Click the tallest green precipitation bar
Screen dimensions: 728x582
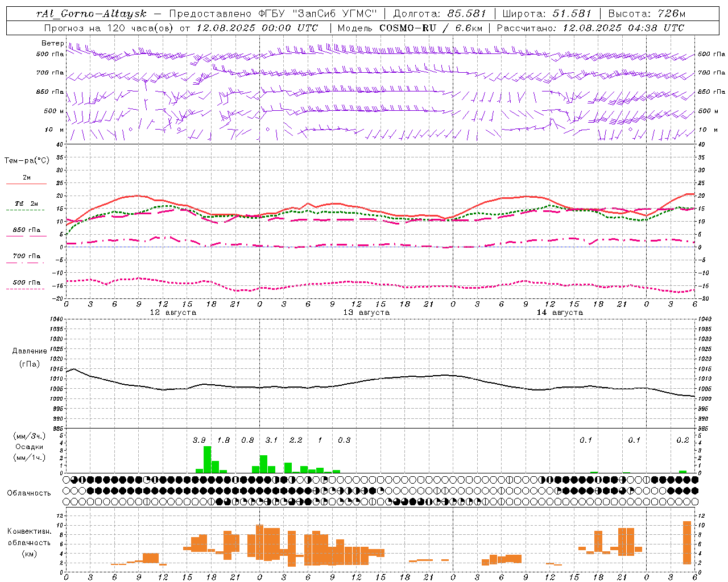point(207,459)
